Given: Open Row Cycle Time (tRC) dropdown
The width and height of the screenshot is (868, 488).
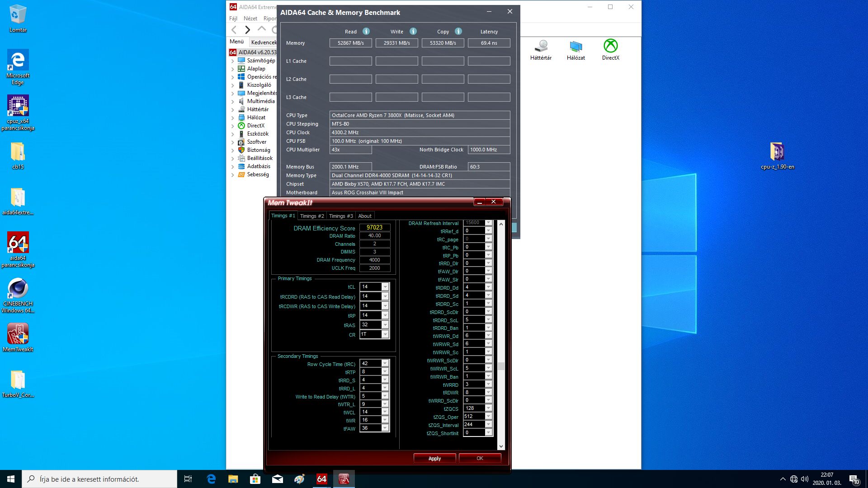Looking at the screenshot, I should [x=385, y=364].
